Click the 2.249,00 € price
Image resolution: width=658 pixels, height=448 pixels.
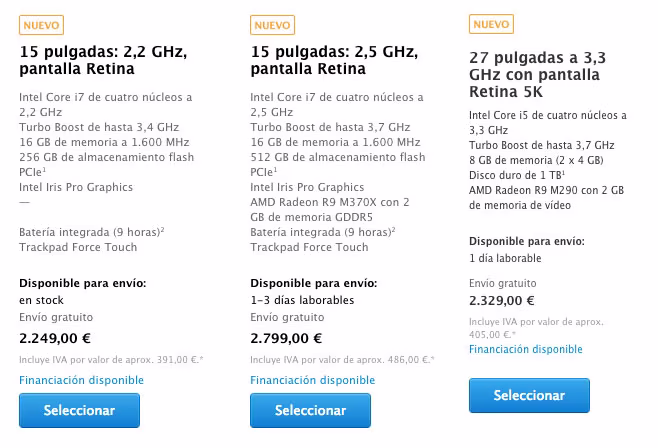click(55, 338)
